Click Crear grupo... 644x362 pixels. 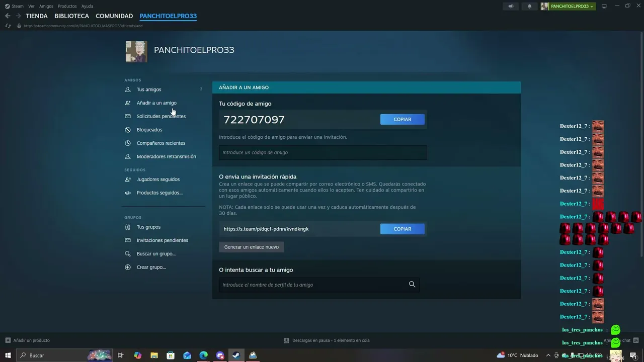(x=151, y=267)
